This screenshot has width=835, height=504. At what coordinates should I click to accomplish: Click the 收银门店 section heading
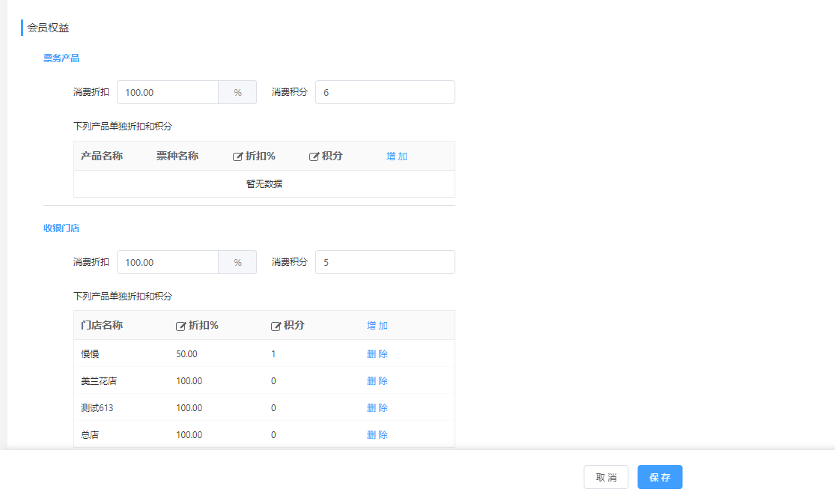pyautogui.click(x=61, y=228)
